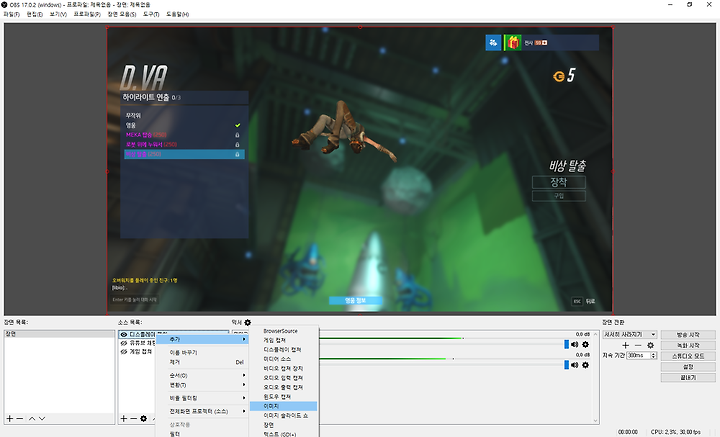Move scene down with the down arrow
The height and width of the screenshot is (437, 720).
coord(42,418)
